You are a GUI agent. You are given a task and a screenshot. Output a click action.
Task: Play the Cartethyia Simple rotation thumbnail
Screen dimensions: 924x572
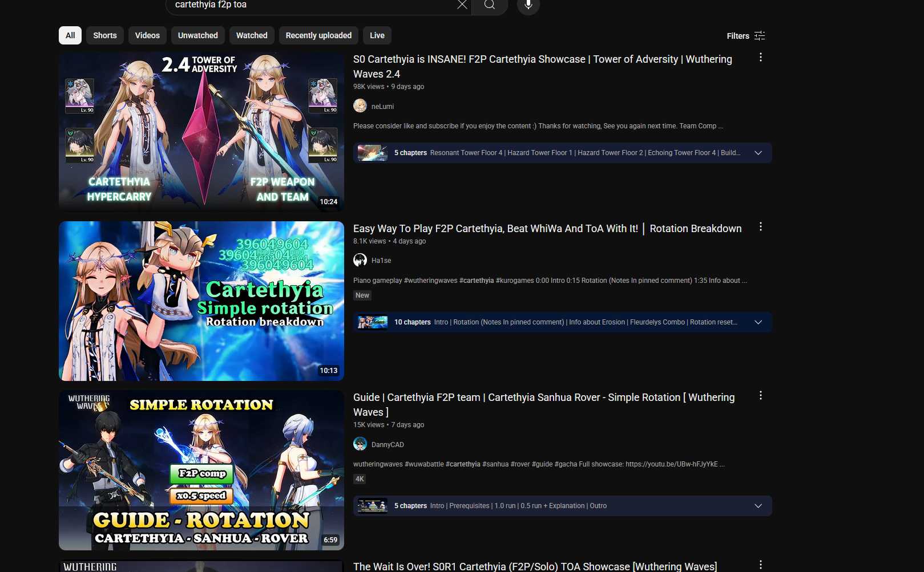click(201, 301)
